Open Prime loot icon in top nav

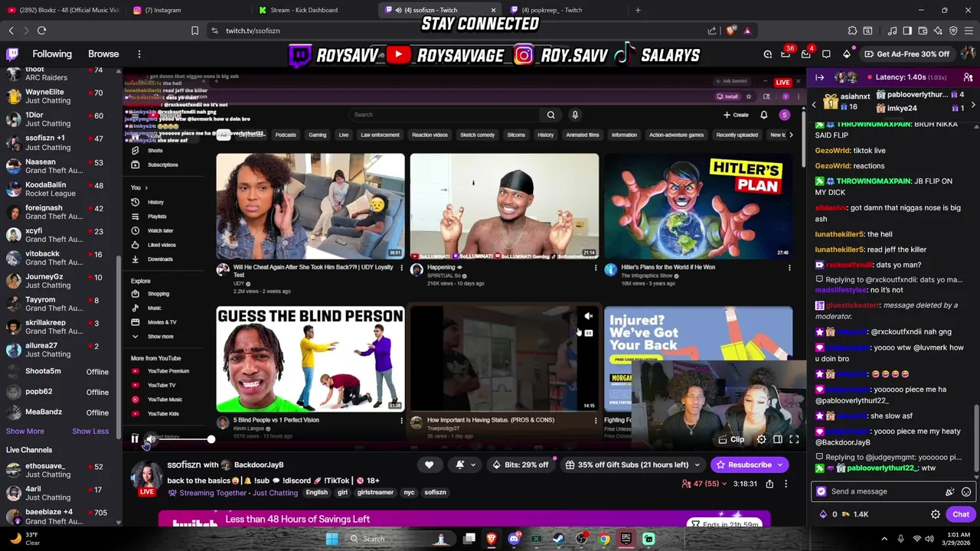pos(768,54)
